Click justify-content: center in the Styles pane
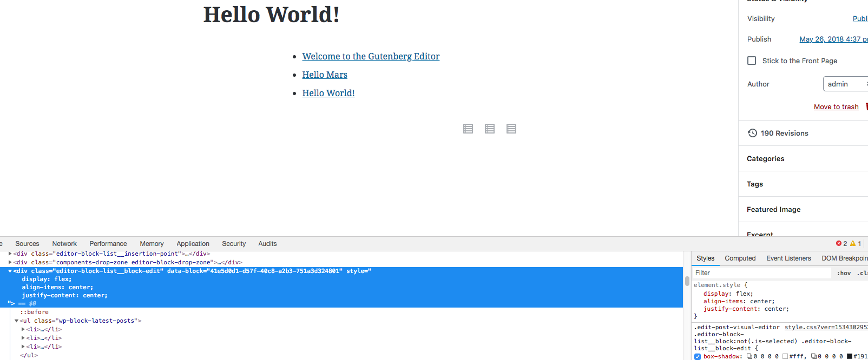This screenshot has width=868, height=360. click(x=746, y=309)
